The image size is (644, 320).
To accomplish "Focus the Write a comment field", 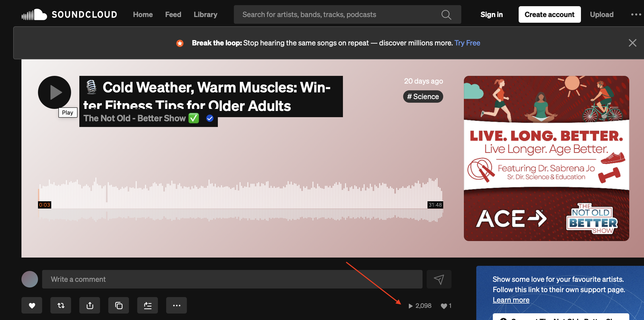I will point(232,279).
